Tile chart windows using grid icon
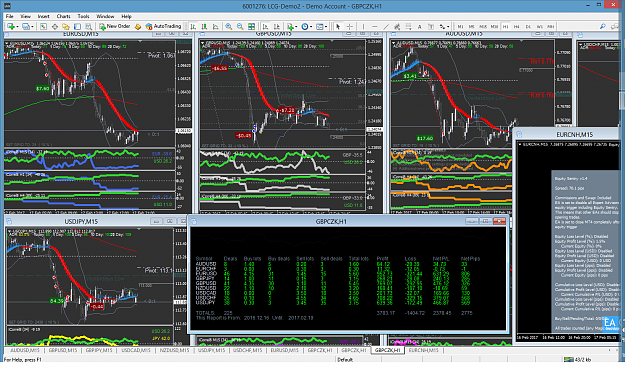Image resolution: width=625 pixels, height=367 pixels. [x=252, y=27]
